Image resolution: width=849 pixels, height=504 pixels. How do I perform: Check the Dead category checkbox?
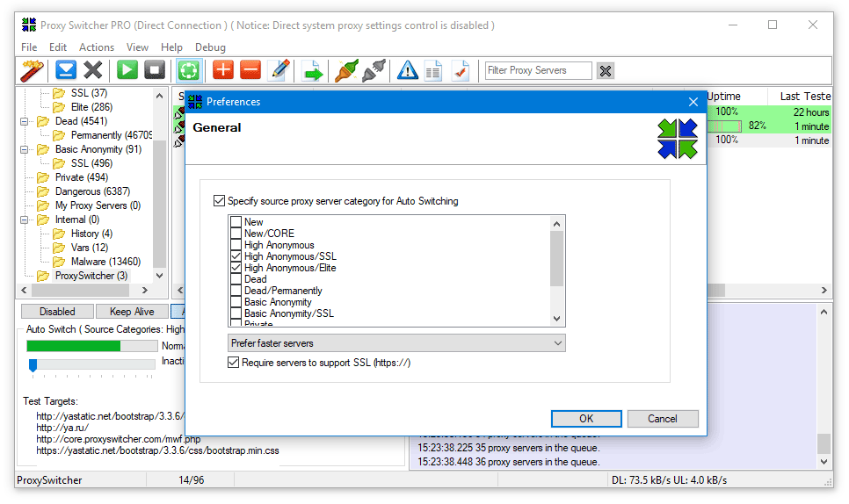[236, 279]
